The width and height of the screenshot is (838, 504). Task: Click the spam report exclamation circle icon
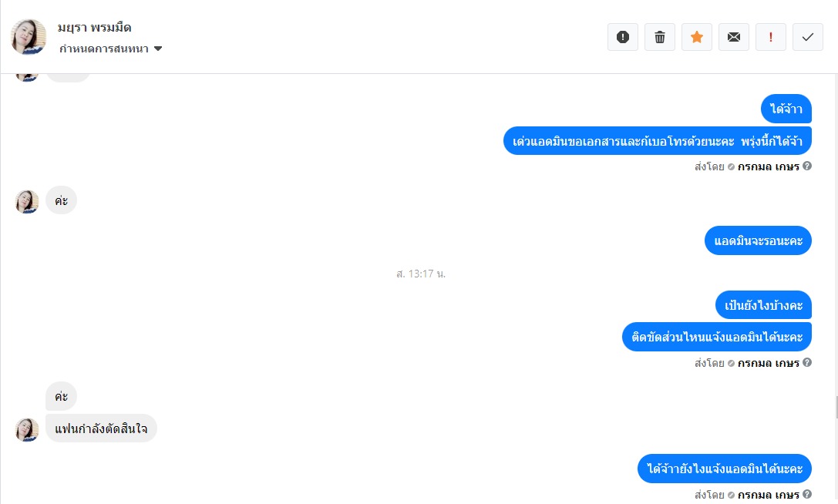click(623, 37)
